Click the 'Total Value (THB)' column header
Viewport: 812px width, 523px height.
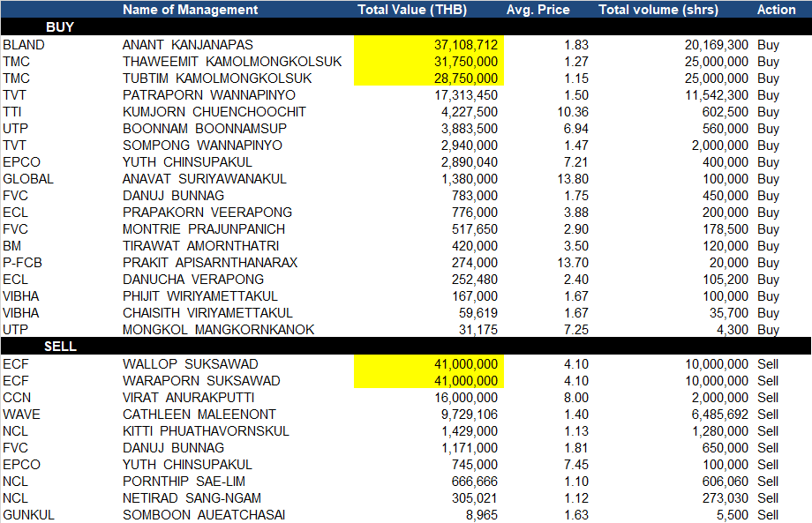tap(412, 10)
